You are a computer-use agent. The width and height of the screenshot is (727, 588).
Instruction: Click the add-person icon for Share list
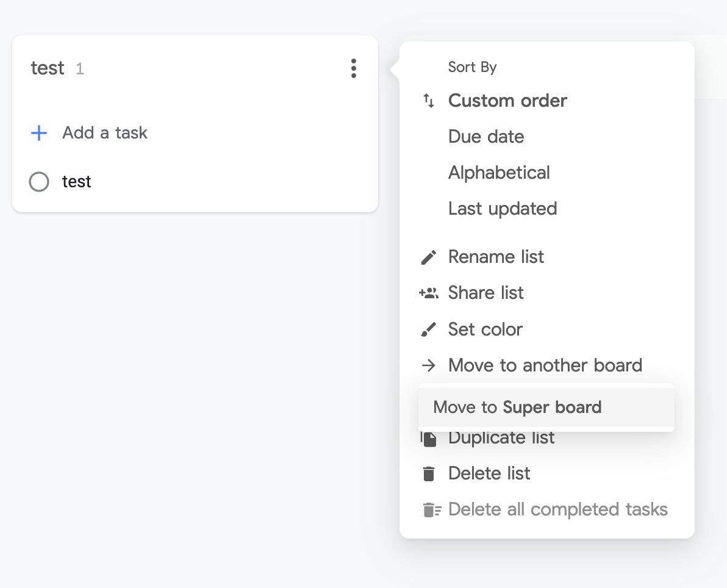click(x=429, y=293)
